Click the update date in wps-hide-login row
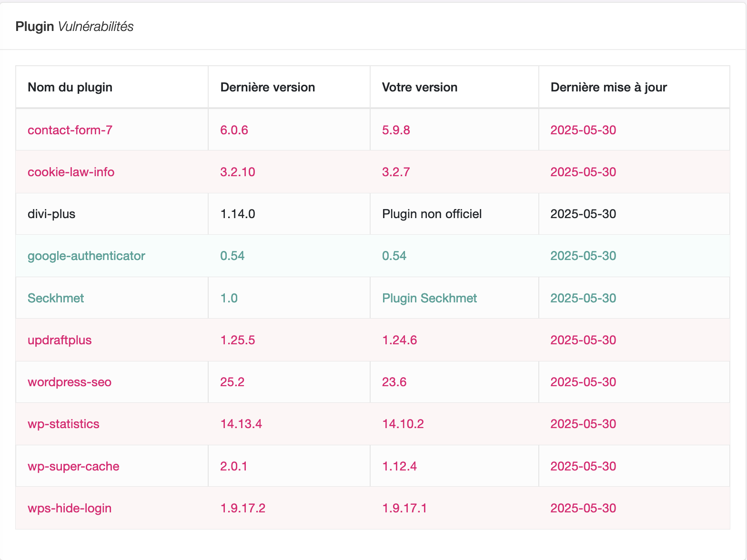 (583, 508)
